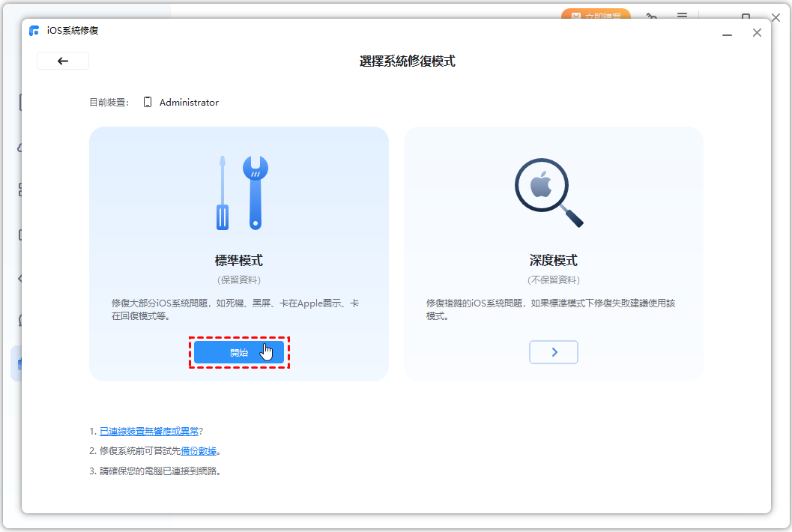This screenshot has height=532, width=792.
Task: Minimize the iOS系統修復 dialog
Action: click(x=728, y=33)
